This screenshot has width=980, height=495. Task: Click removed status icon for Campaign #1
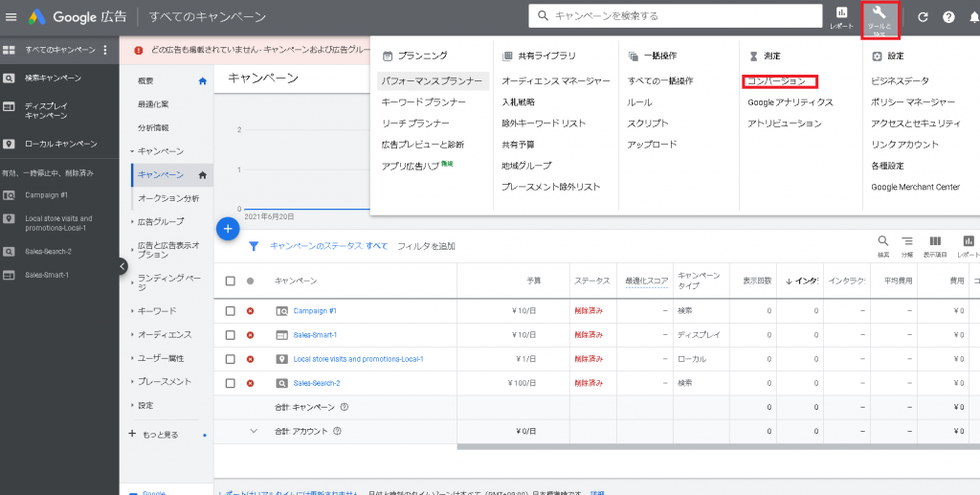(x=250, y=310)
